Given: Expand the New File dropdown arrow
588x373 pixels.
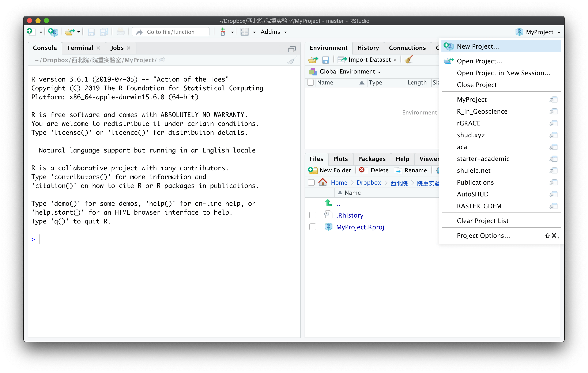Looking at the screenshot, I should click(41, 32).
